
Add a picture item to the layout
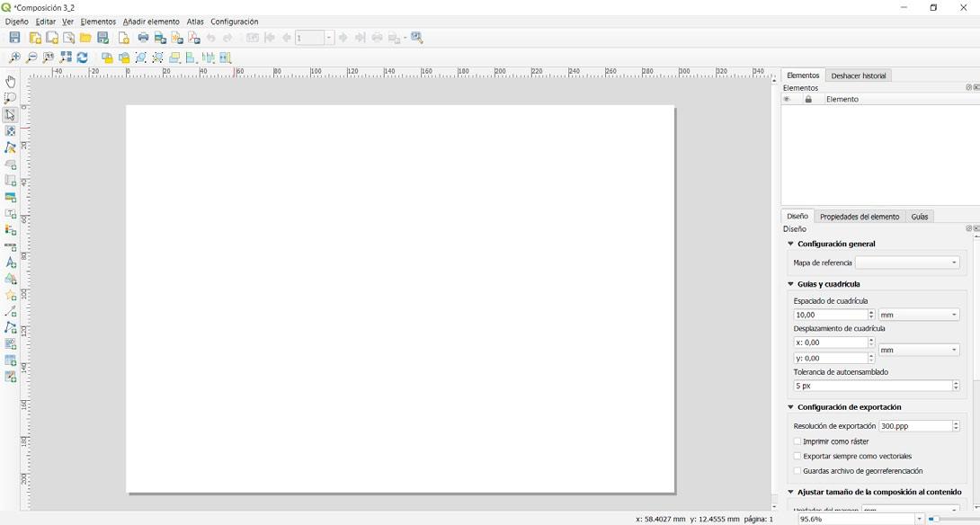[x=10, y=197]
